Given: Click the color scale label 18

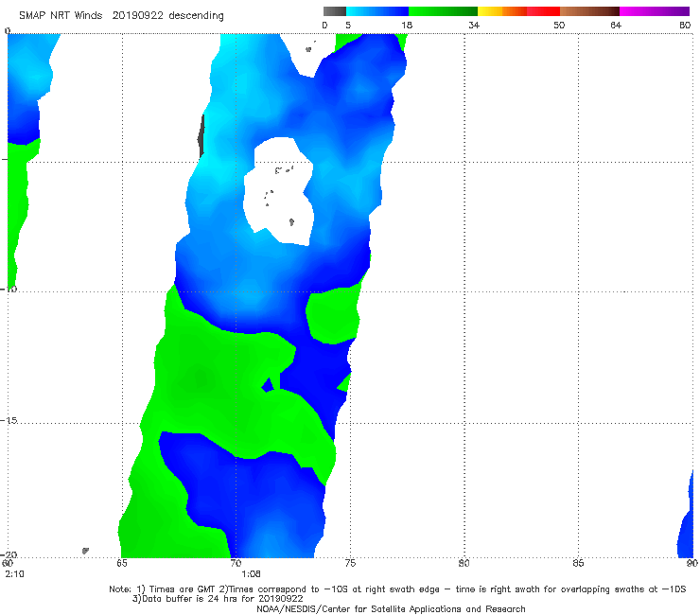Looking at the screenshot, I should (407, 26).
